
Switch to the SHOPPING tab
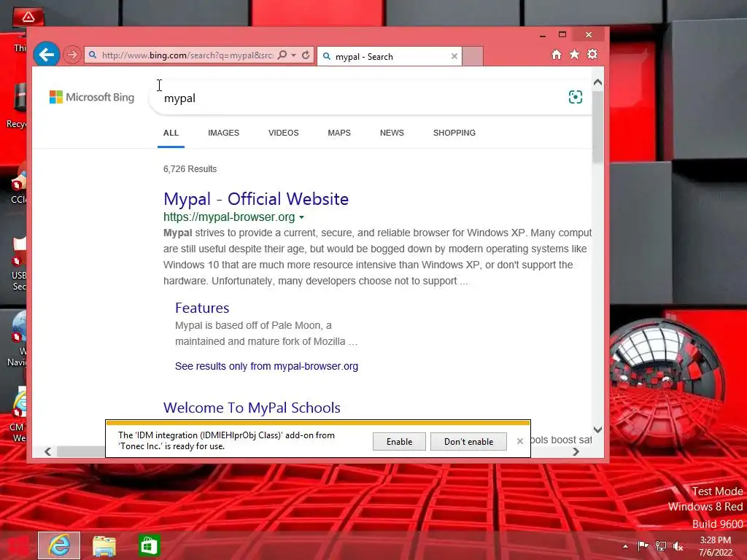pyautogui.click(x=454, y=133)
